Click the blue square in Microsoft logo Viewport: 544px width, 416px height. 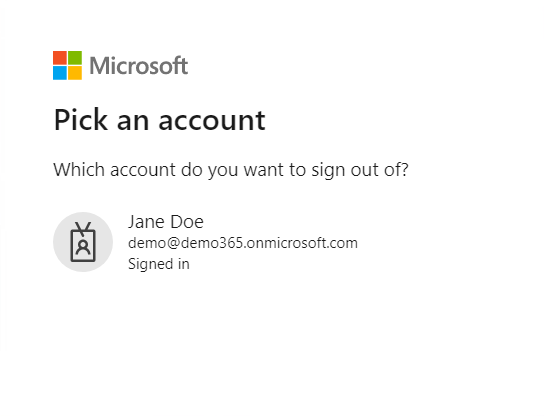click(60, 73)
